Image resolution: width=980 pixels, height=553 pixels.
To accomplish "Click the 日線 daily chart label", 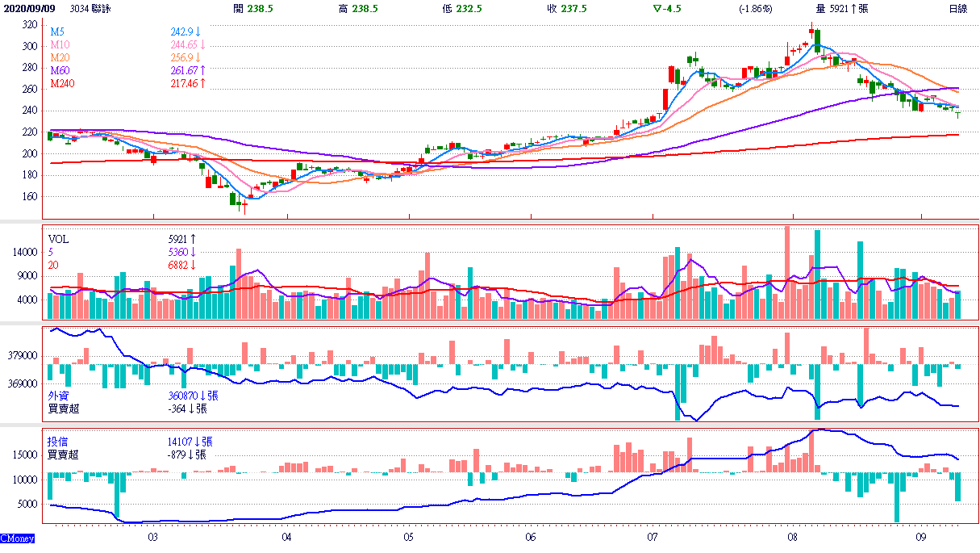I will [957, 8].
